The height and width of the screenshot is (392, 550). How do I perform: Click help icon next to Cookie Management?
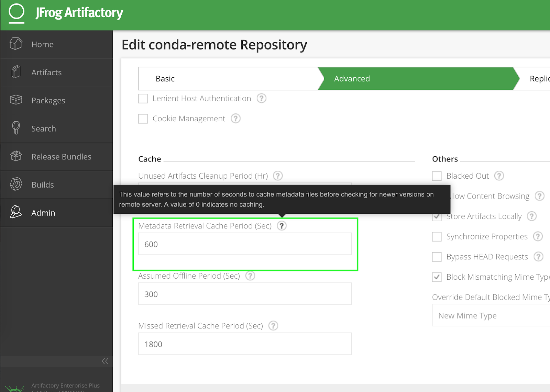235,119
